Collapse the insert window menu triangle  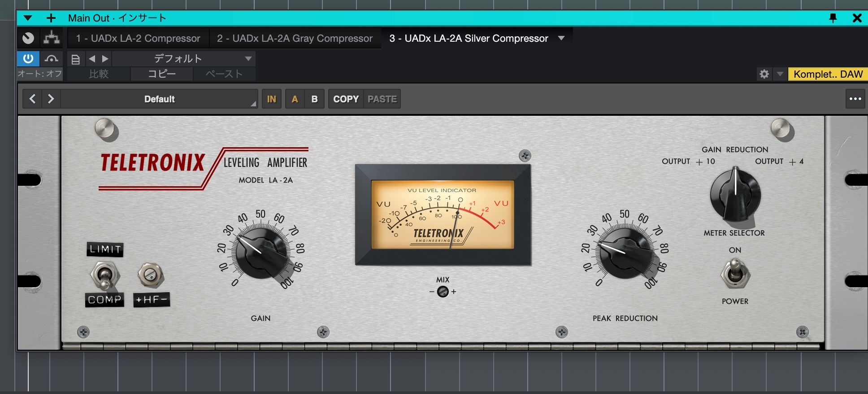point(28,18)
